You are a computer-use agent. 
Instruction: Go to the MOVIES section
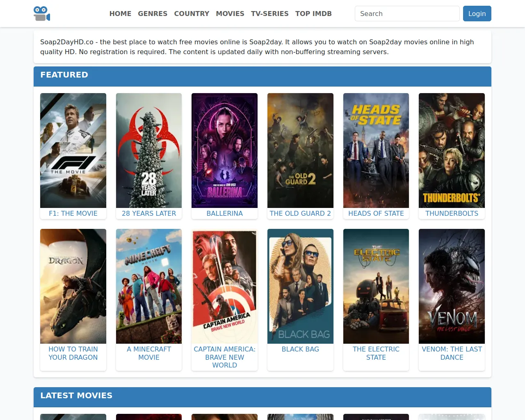(x=230, y=14)
